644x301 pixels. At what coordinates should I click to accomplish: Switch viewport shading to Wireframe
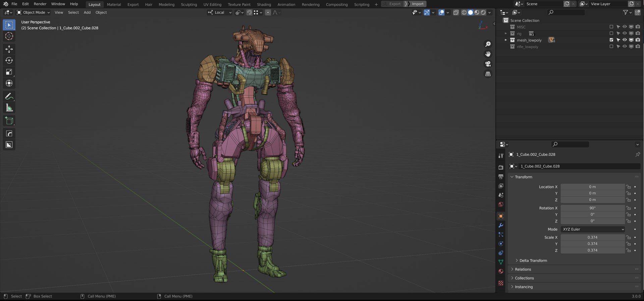[464, 12]
